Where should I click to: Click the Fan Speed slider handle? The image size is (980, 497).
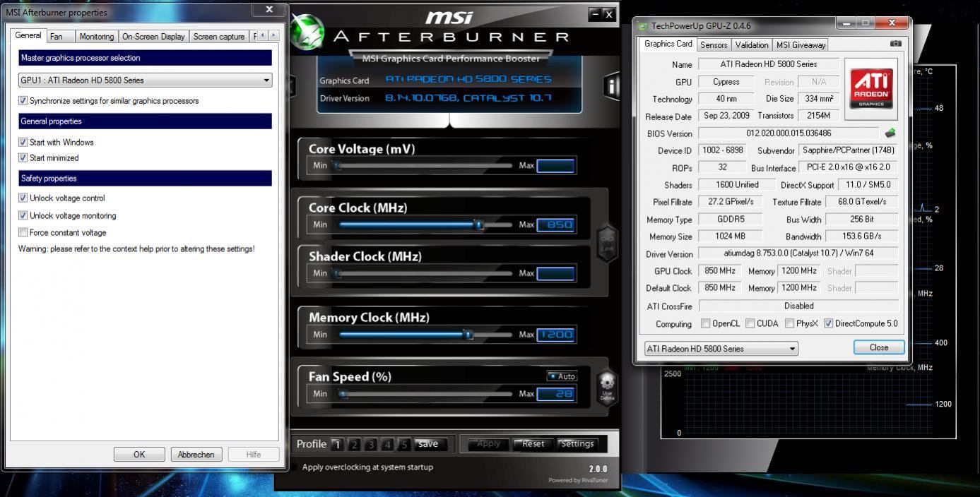click(343, 394)
